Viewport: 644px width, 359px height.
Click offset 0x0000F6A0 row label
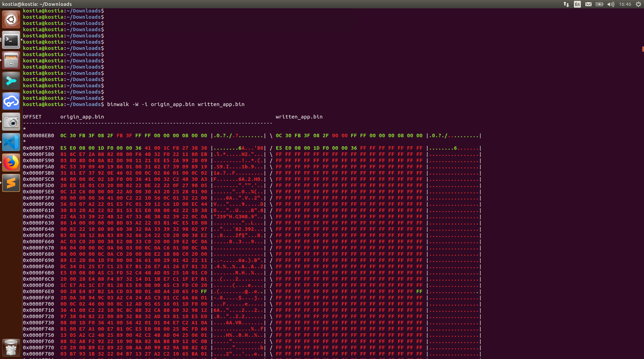click(x=39, y=266)
